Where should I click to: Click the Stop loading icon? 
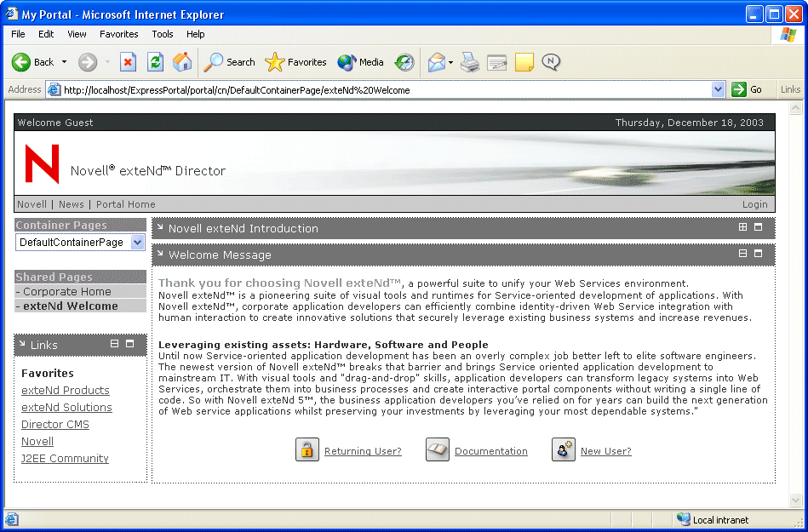pos(127,62)
